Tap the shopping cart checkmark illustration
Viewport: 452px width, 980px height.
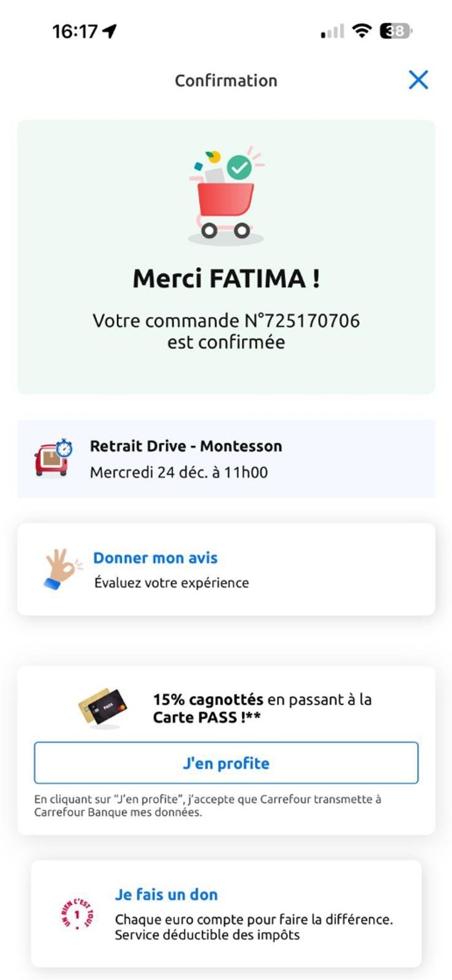pyautogui.click(x=226, y=194)
